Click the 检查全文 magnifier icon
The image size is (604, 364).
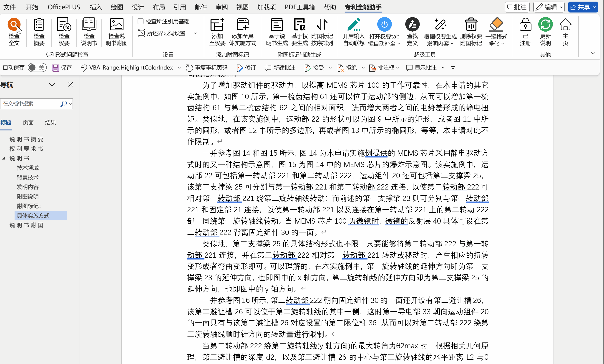pyautogui.click(x=14, y=24)
